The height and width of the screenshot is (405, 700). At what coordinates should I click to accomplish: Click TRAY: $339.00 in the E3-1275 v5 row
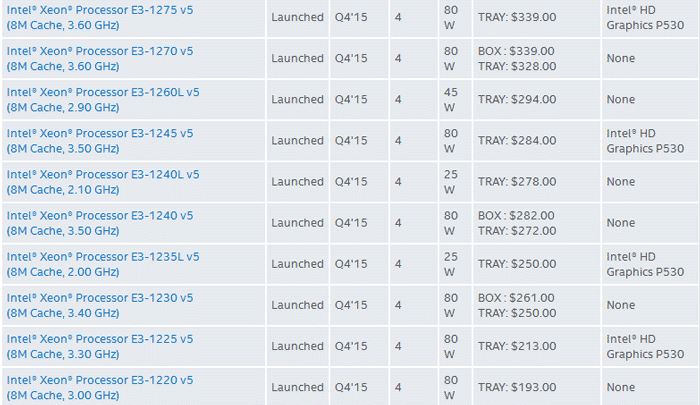click(x=517, y=17)
